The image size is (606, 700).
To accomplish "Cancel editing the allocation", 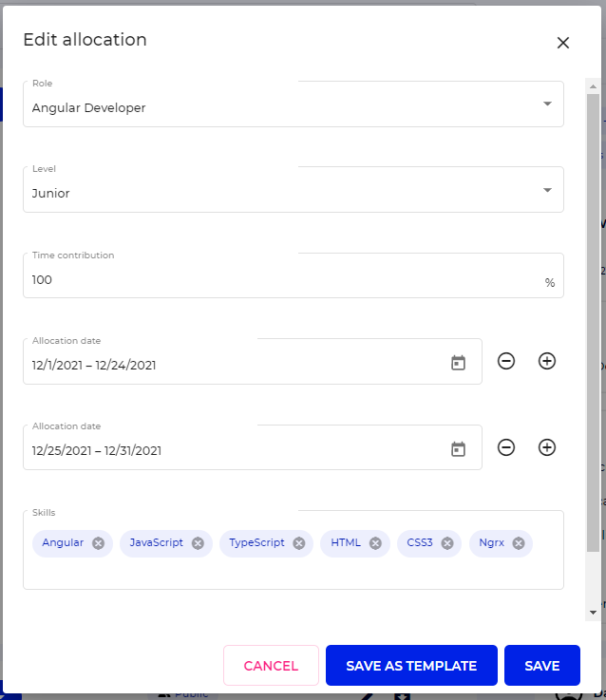I will (271, 665).
